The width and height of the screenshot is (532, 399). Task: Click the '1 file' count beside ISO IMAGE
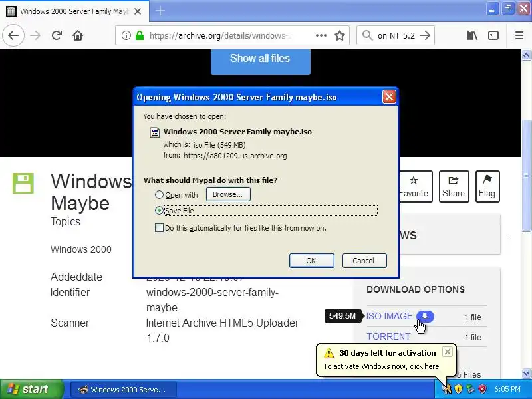coord(473,317)
